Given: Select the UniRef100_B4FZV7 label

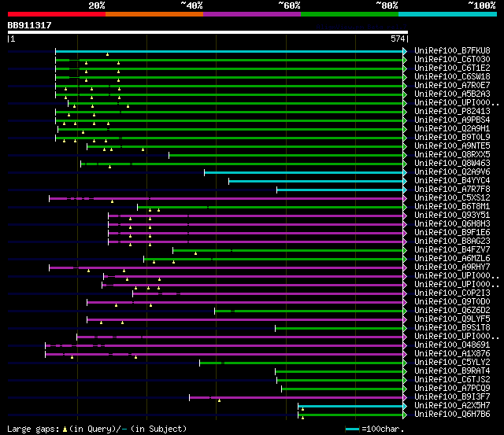Looking at the screenshot, I should pos(452,250).
